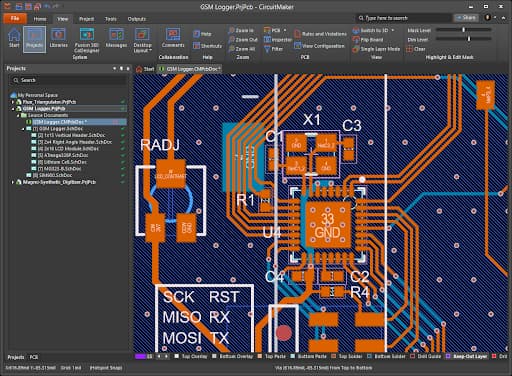Open the Messages panel icon

116,38
